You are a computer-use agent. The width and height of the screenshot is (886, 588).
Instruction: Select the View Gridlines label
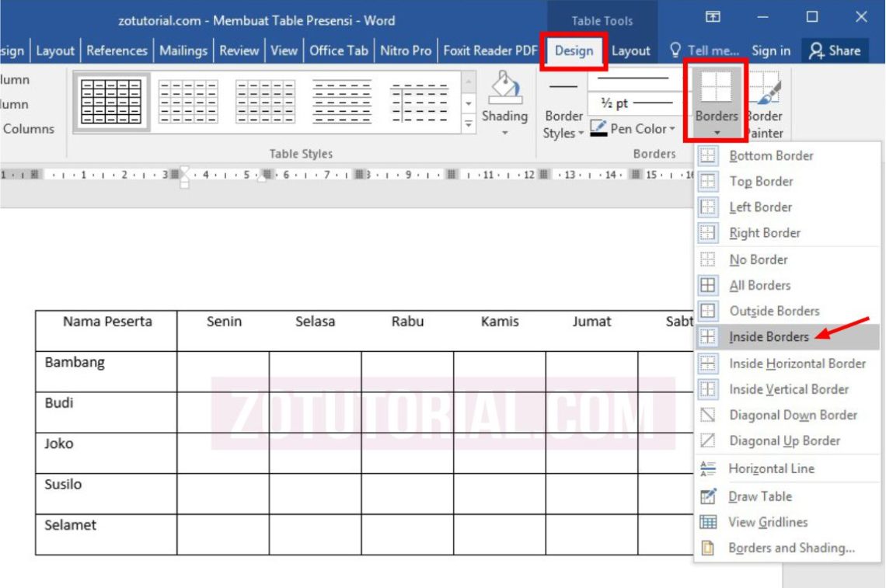[x=768, y=522]
